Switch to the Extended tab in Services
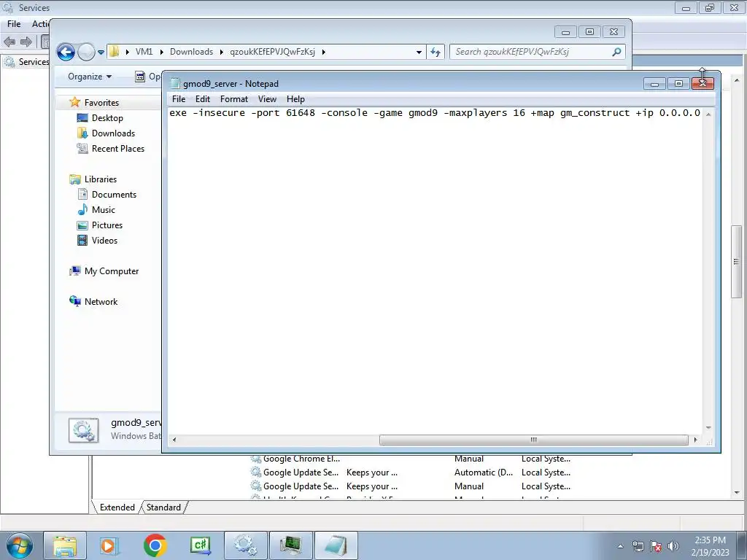The image size is (747, 560). coord(117,507)
